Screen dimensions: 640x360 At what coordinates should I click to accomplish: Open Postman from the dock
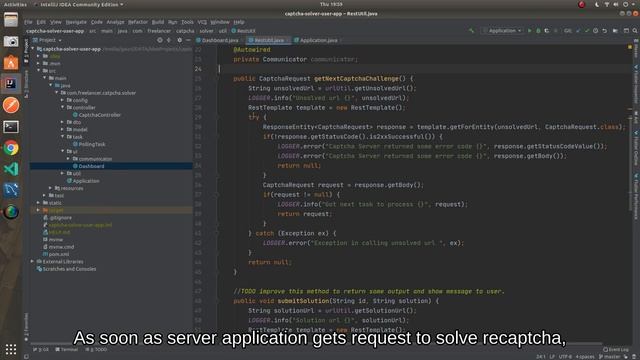(x=11, y=105)
